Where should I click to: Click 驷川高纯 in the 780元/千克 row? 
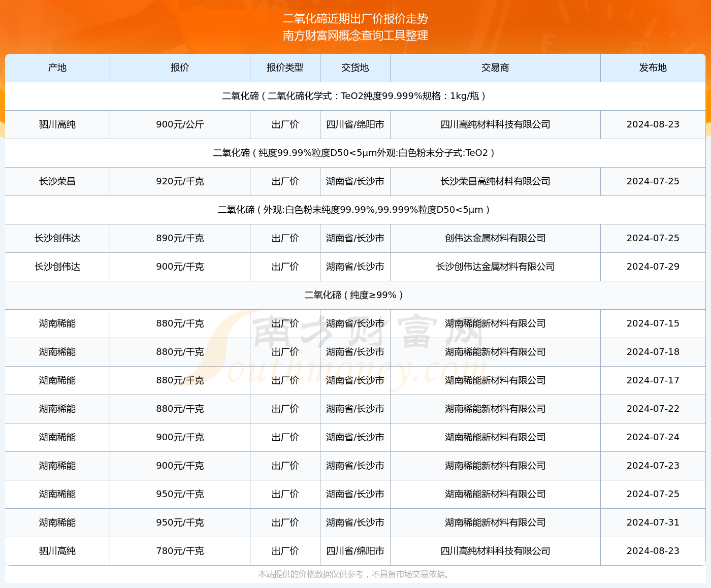point(57,551)
